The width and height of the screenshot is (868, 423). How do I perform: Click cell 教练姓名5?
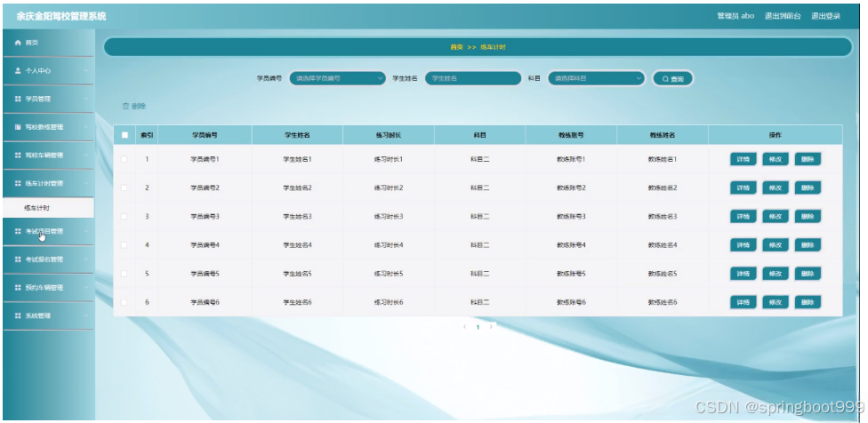click(663, 274)
